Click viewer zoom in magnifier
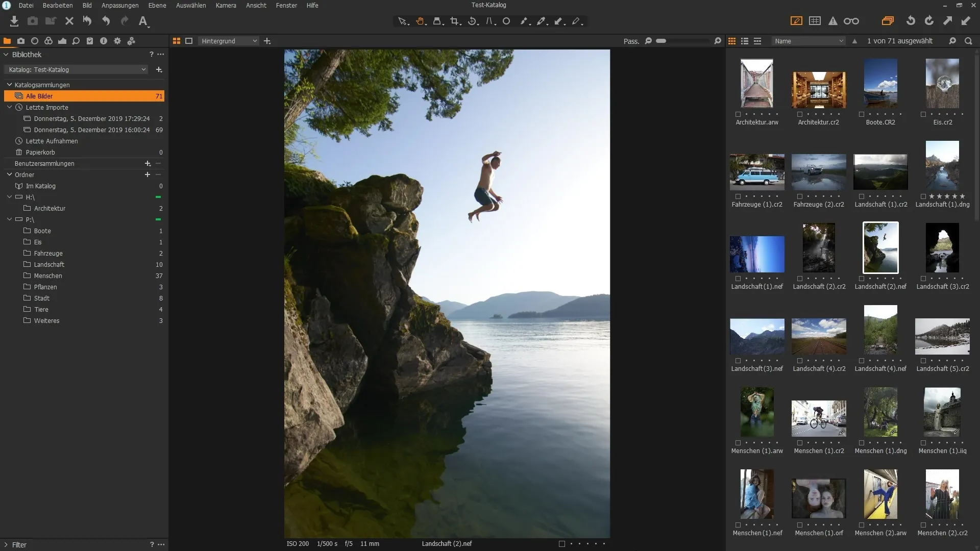Viewport: 980px width, 551px height. (x=718, y=41)
